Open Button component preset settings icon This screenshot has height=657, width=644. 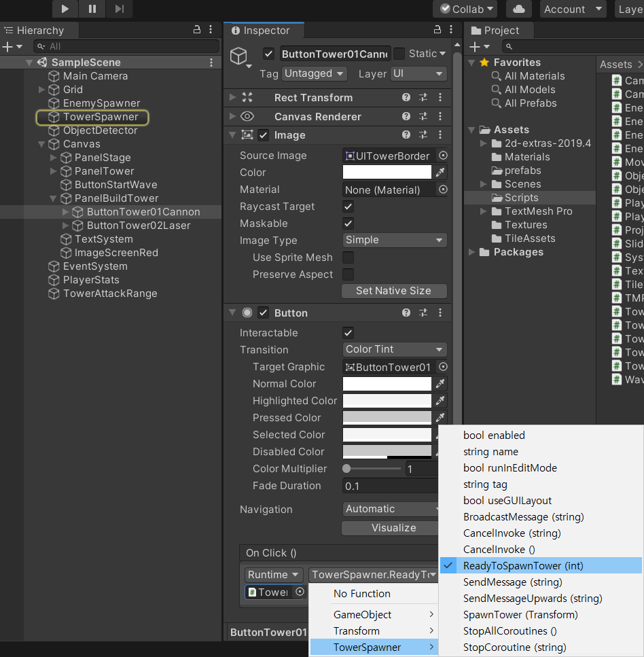tap(423, 313)
